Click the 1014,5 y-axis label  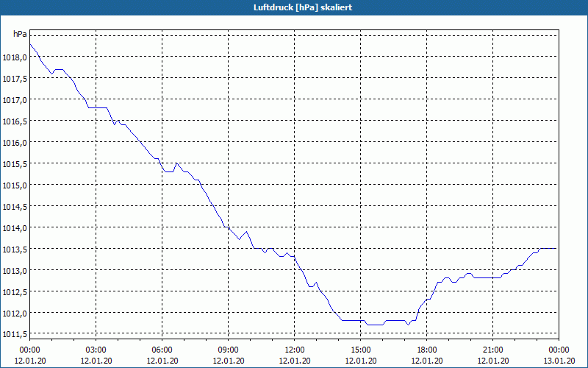click(15, 207)
